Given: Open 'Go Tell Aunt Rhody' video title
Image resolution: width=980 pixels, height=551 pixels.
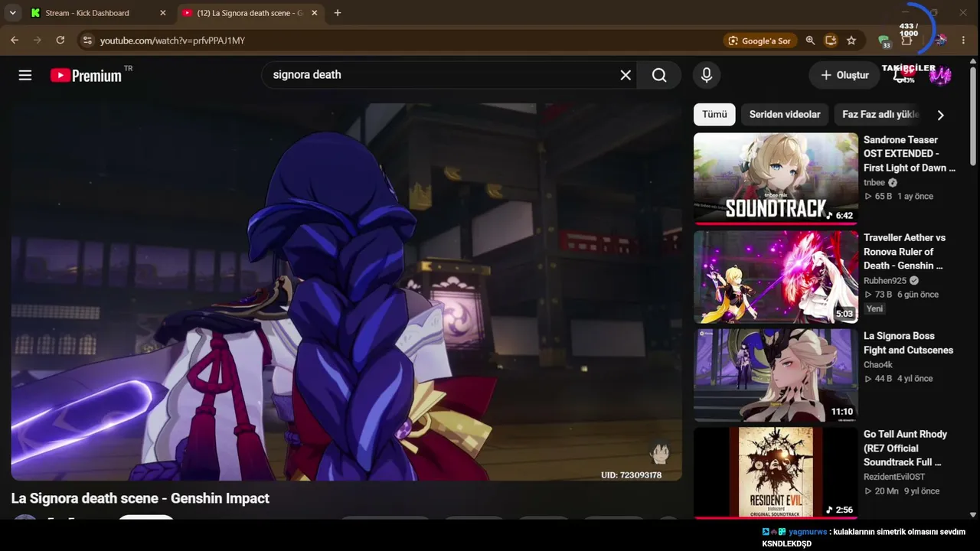Looking at the screenshot, I should [906, 448].
